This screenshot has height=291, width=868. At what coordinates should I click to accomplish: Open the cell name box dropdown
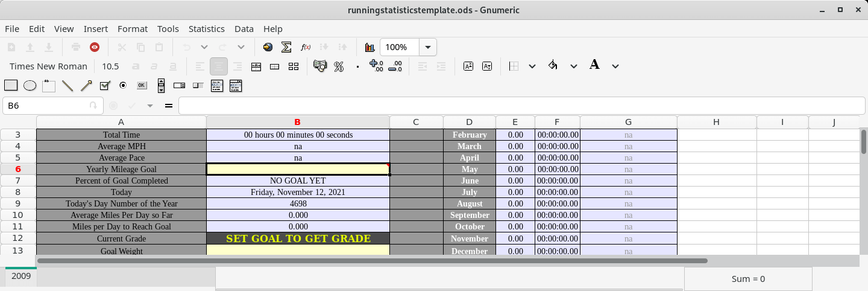coord(93,106)
